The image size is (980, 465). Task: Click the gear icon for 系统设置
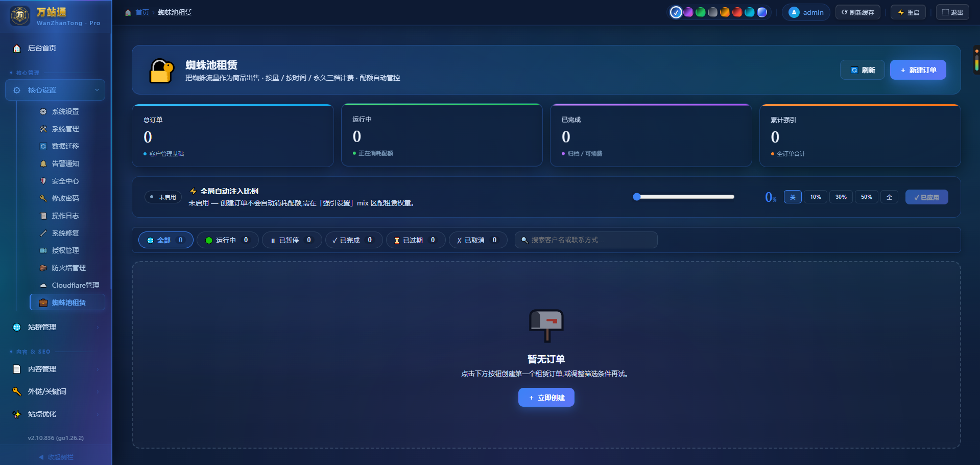coord(43,111)
